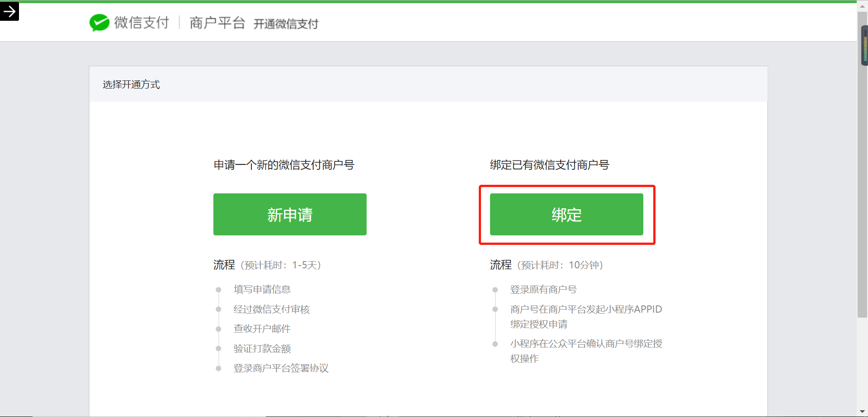
Task: Click the black forward arrow icon
Action: point(9,11)
